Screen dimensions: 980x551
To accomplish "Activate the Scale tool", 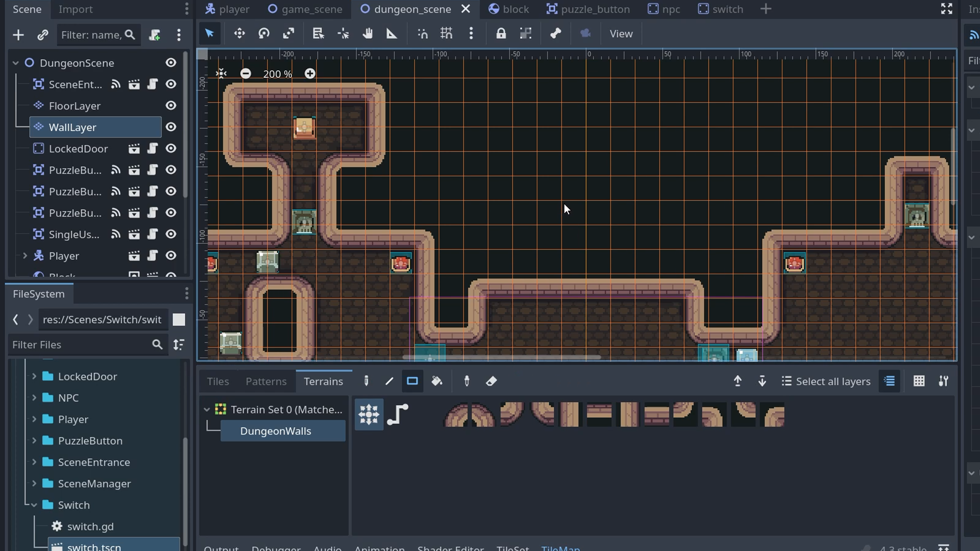I will (x=289, y=34).
